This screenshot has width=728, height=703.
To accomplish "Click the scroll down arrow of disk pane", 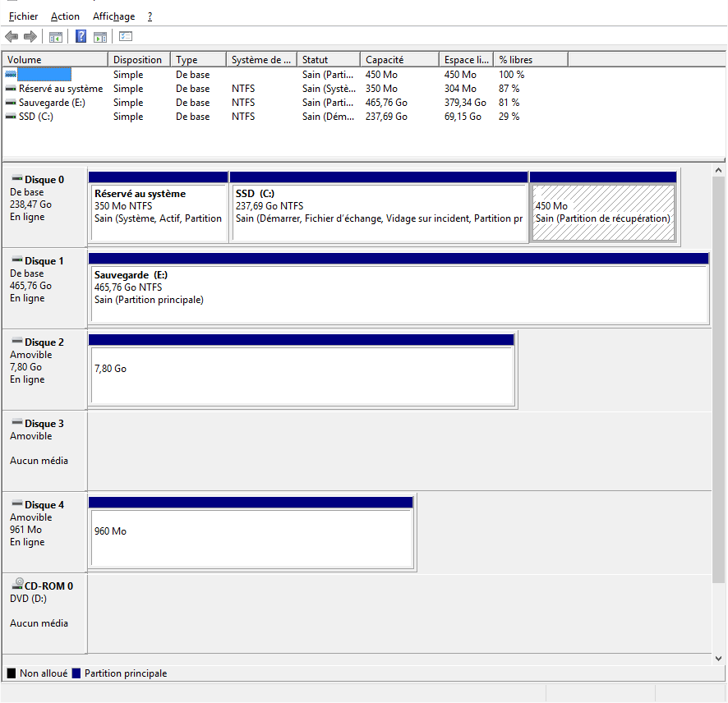I will 718,658.
